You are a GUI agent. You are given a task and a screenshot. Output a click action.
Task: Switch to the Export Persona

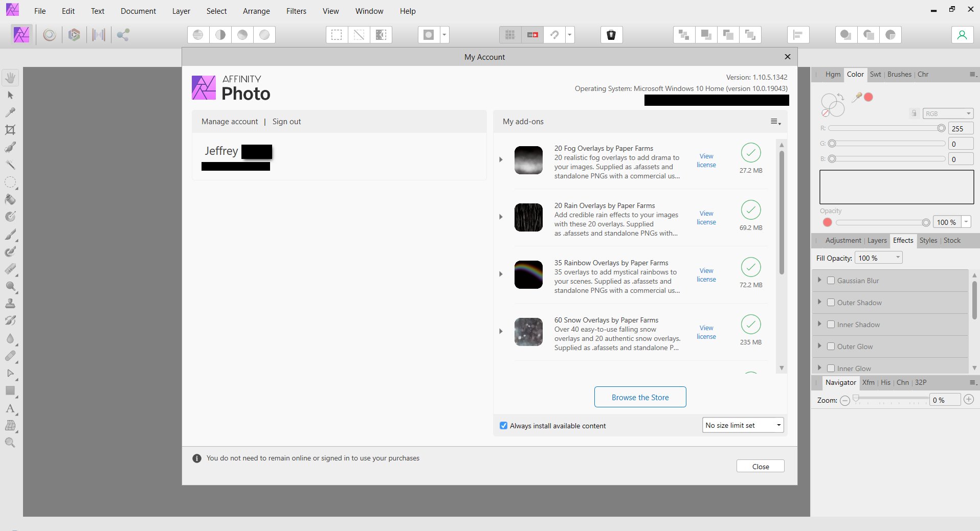(123, 35)
